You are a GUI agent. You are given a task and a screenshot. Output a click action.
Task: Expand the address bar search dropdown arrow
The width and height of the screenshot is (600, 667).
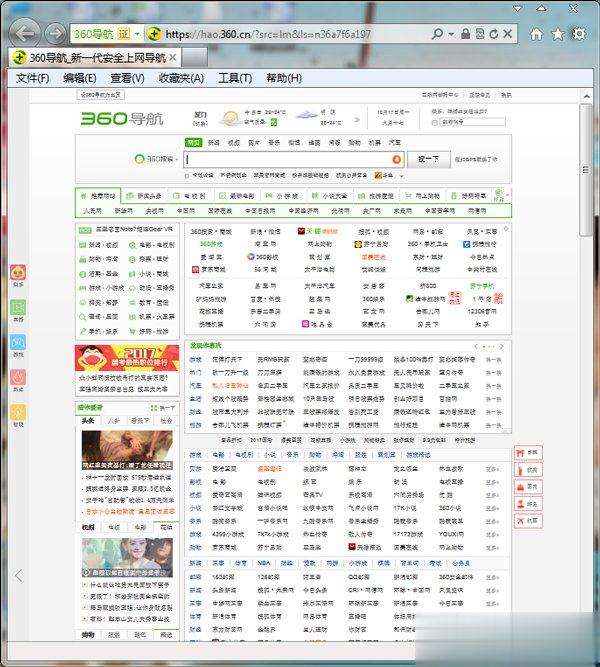pos(451,34)
